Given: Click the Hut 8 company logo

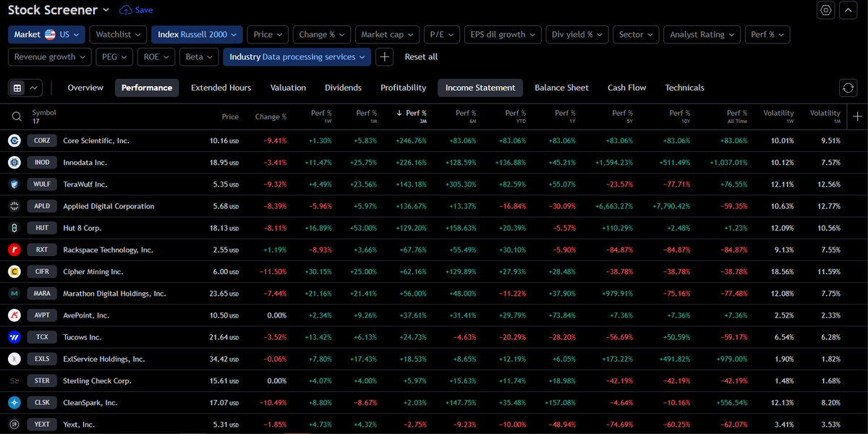Looking at the screenshot, I should click(14, 228).
